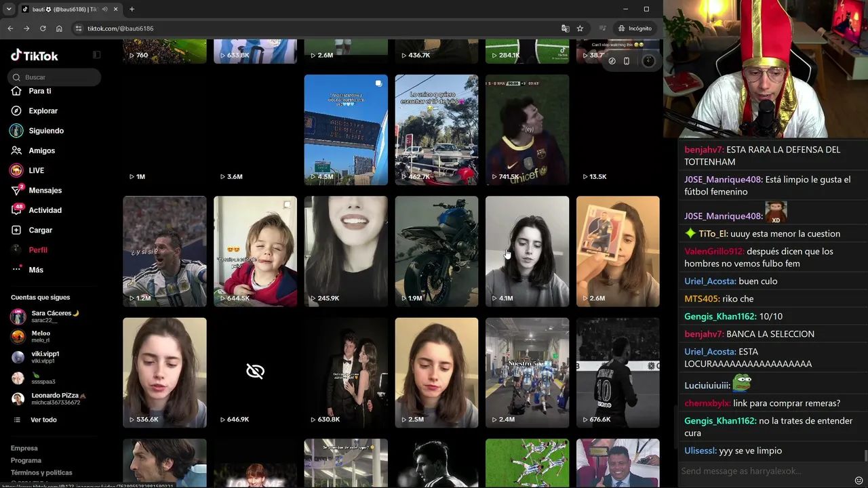Open smile video with 245.9K views

pyautogui.click(x=346, y=251)
